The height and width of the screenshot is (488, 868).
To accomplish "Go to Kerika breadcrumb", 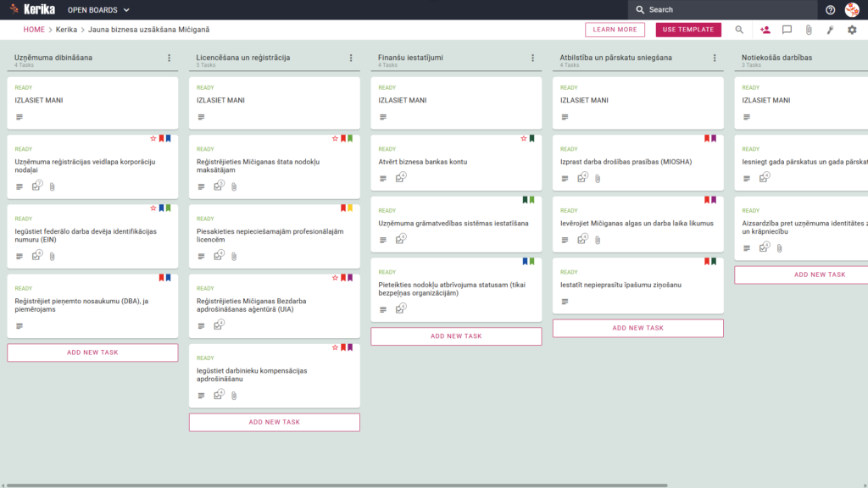I will [66, 30].
